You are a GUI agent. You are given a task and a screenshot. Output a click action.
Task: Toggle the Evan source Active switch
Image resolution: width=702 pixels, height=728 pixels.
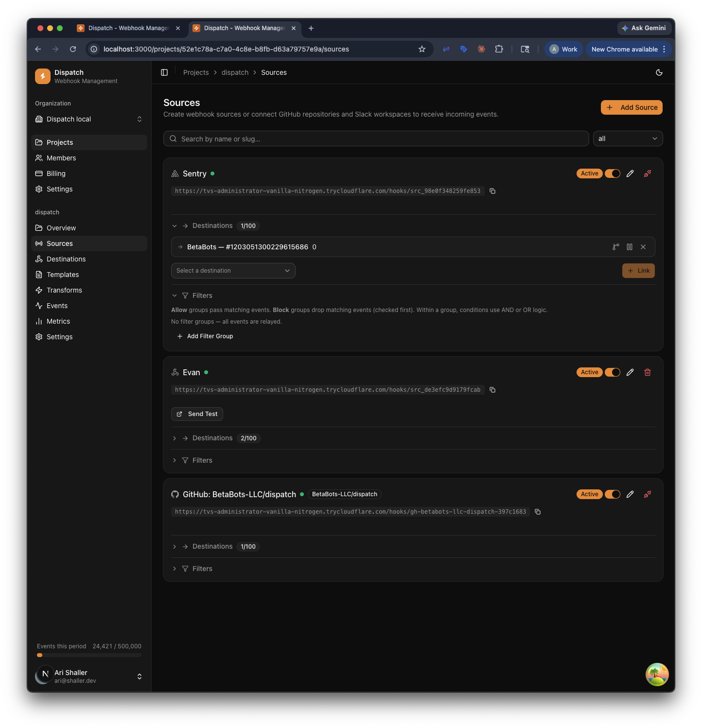click(613, 372)
